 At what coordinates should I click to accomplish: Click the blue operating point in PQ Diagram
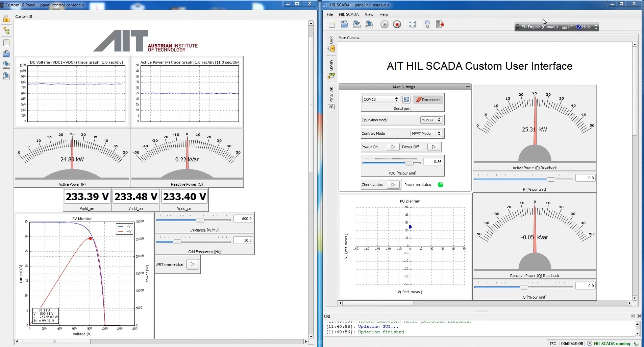tap(410, 227)
